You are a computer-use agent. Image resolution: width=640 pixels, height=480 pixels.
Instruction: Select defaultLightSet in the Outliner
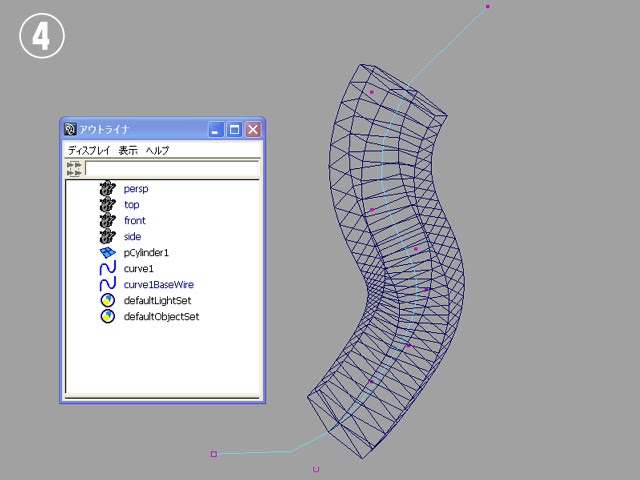tap(157, 300)
